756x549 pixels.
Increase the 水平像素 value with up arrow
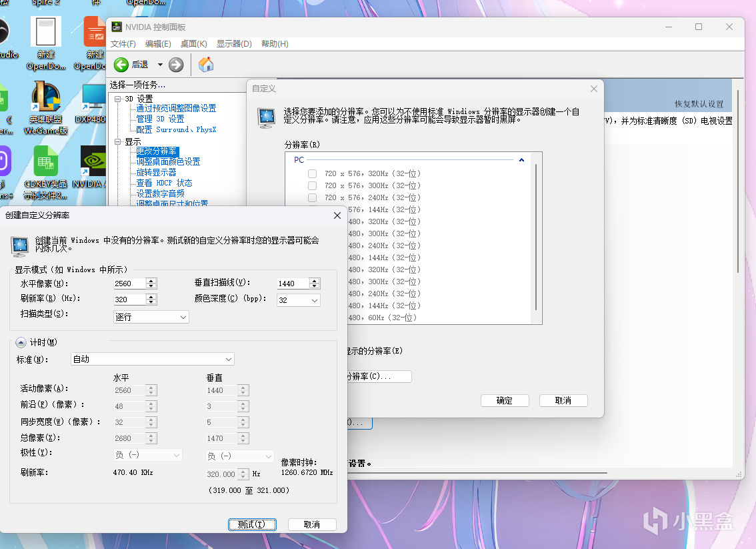pos(151,281)
